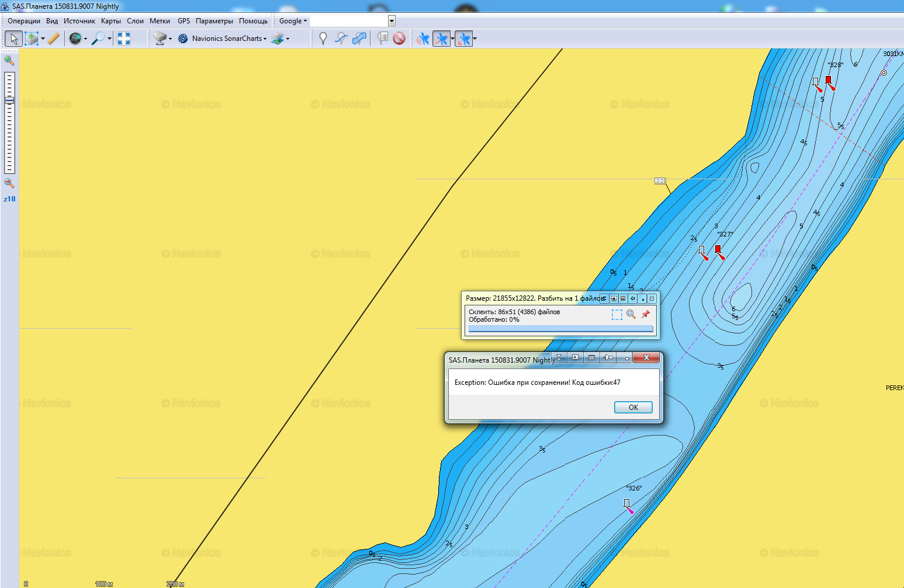
Task: Open the Navionics SonarCharts map dropdown
Action: coord(228,39)
